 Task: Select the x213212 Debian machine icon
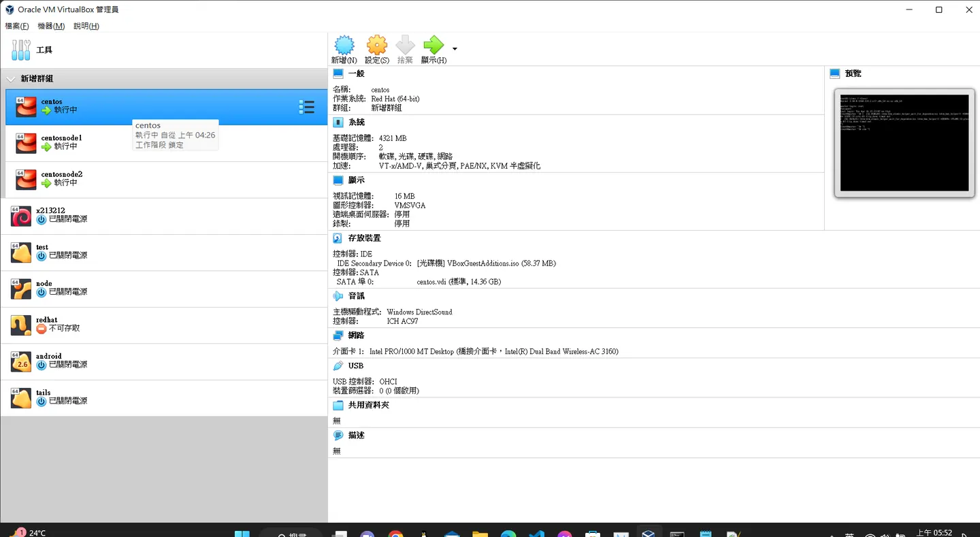click(21, 216)
